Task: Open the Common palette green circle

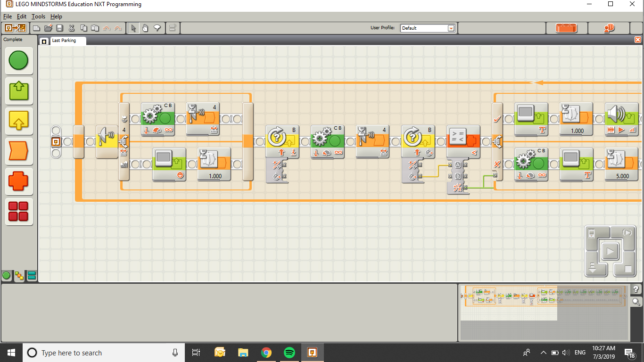Action: [19, 60]
